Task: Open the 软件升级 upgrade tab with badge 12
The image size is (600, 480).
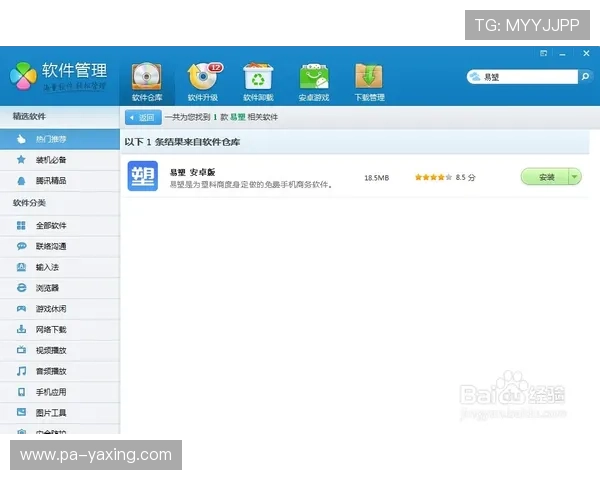Action: 203,82
